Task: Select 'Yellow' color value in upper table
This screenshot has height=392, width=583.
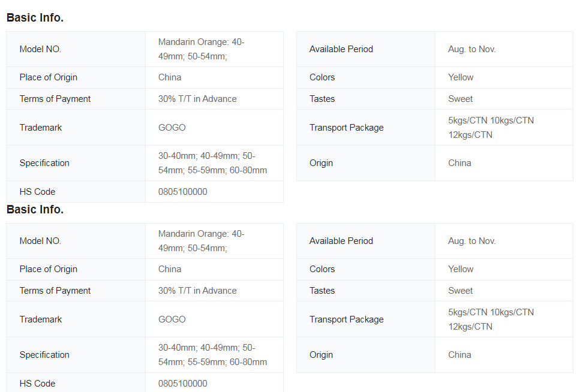Action: (x=461, y=77)
